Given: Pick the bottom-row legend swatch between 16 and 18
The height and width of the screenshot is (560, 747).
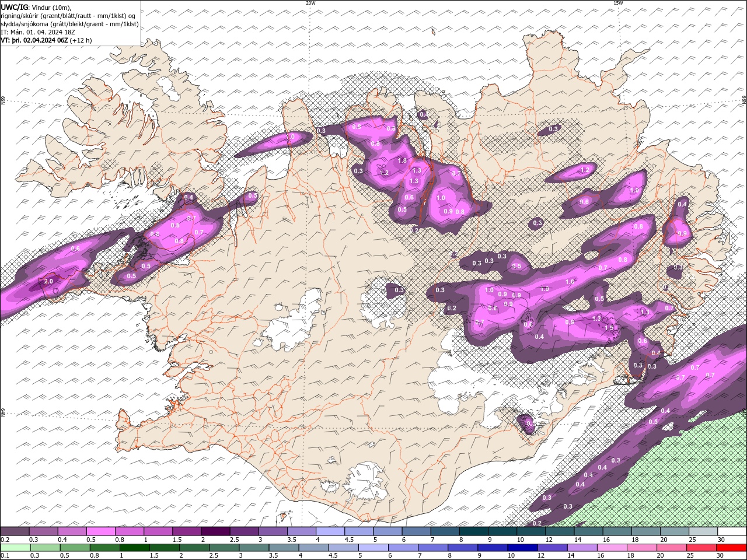Looking at the screenshot, I should 612,548.
